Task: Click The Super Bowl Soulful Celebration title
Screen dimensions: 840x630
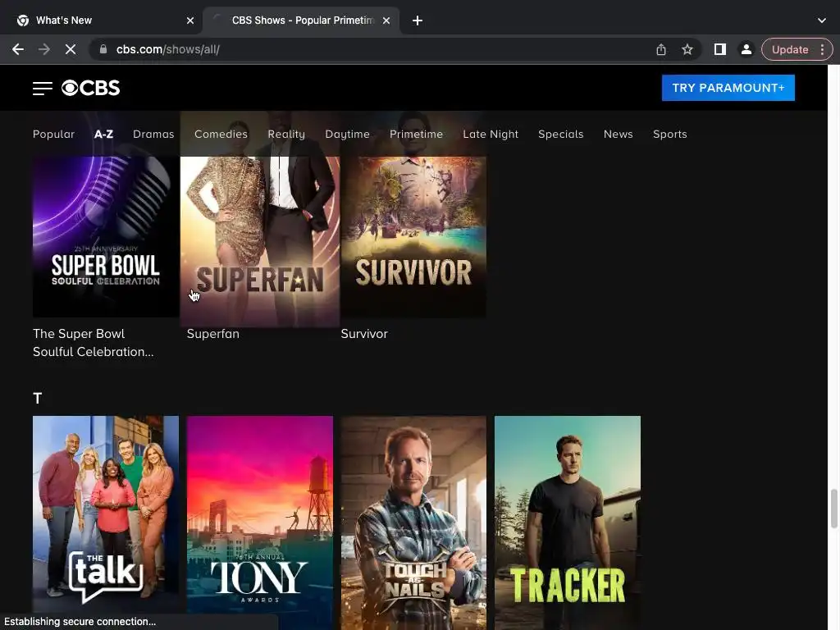Action: point(94,343)
